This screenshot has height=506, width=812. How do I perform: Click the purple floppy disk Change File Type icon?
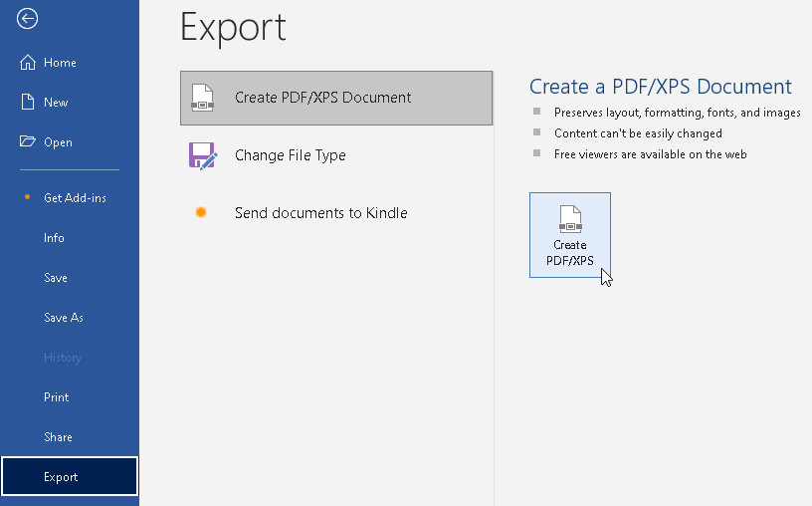[202, 155]
